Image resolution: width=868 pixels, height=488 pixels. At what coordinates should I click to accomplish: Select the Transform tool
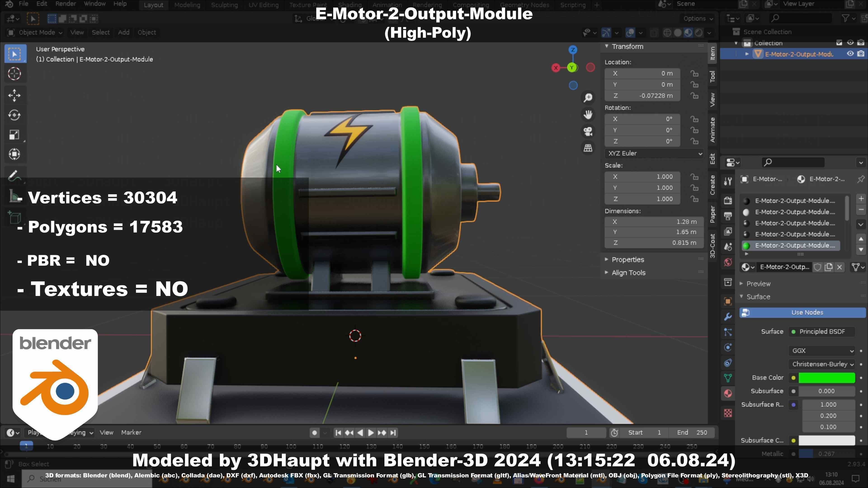coord(14,154)
